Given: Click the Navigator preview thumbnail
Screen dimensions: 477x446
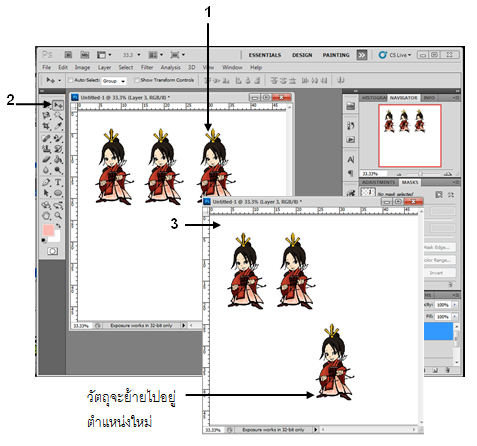Looking at the screenshot, I should (410, 135).
